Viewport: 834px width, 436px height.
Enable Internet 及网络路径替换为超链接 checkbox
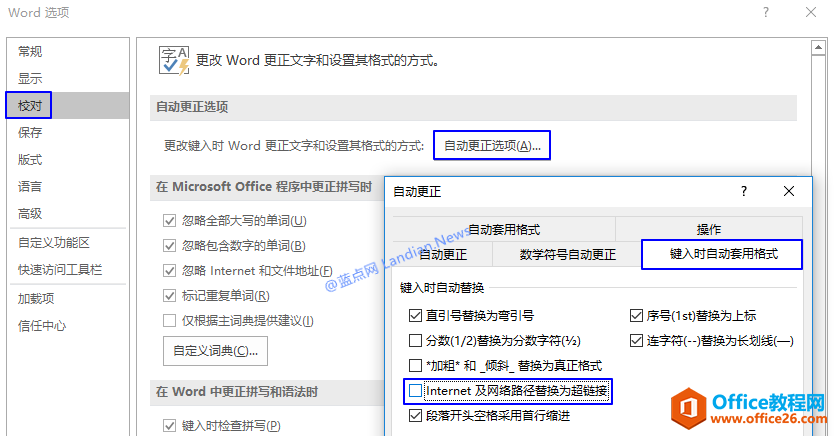coord(415,391)
